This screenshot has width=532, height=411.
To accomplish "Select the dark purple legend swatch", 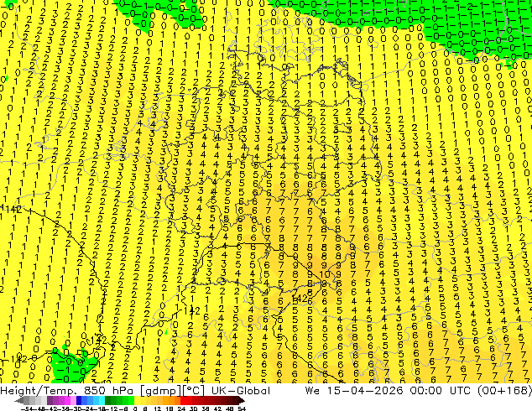I will pyautogui.click(x=50, y=401).
